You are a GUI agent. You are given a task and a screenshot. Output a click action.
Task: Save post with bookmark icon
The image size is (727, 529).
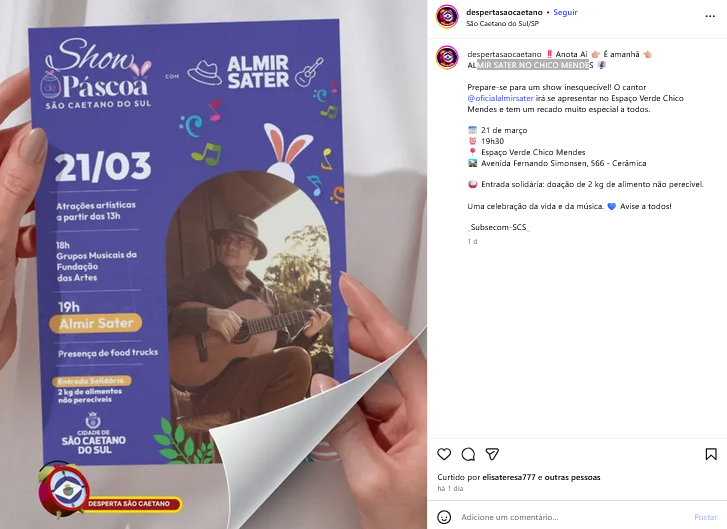(x=711, y=454)
